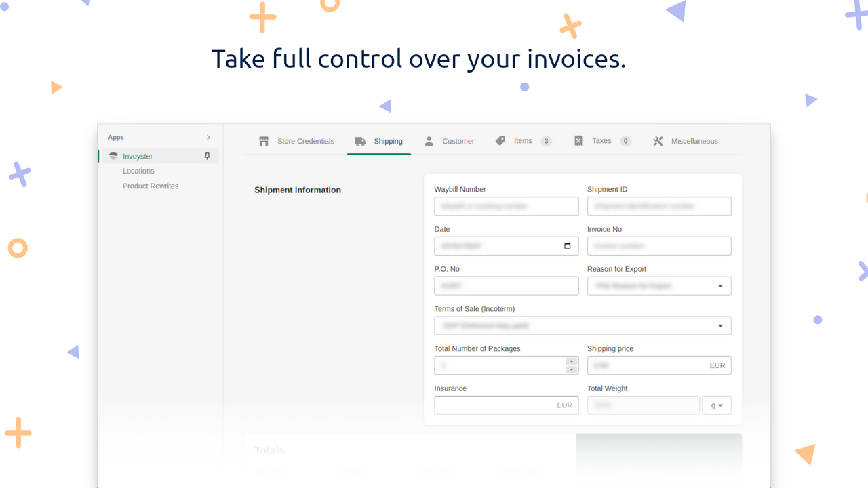The image size is (868, 488).
Task: Unpin Invoyster using the pin icon
Action: pyautogui.click(x=207, y=156)
